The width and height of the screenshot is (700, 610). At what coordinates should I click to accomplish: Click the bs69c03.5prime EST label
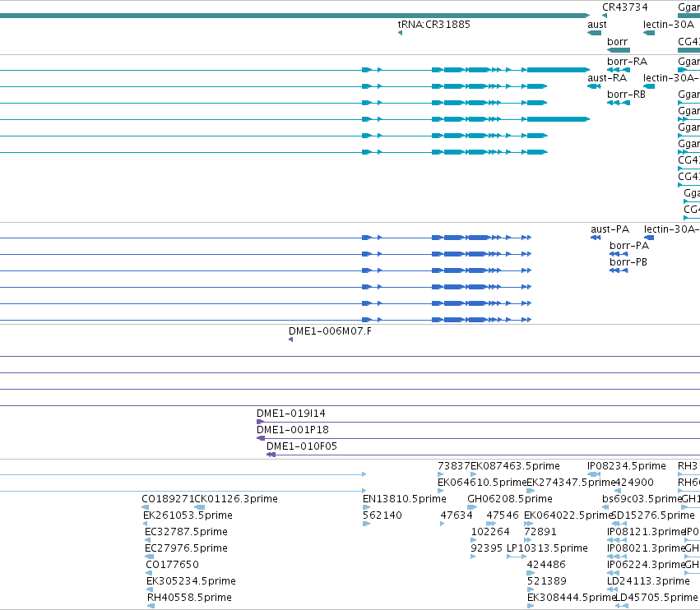click(x=642, y=499)
